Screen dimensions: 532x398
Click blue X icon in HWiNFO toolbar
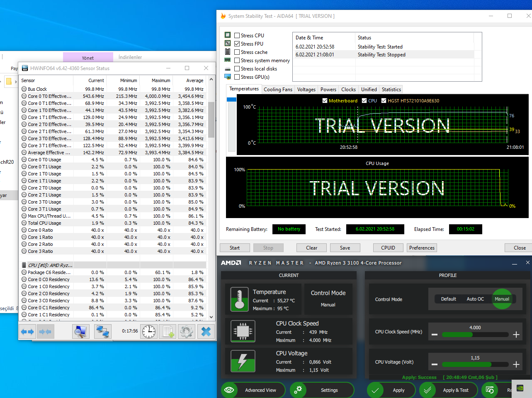206,331
